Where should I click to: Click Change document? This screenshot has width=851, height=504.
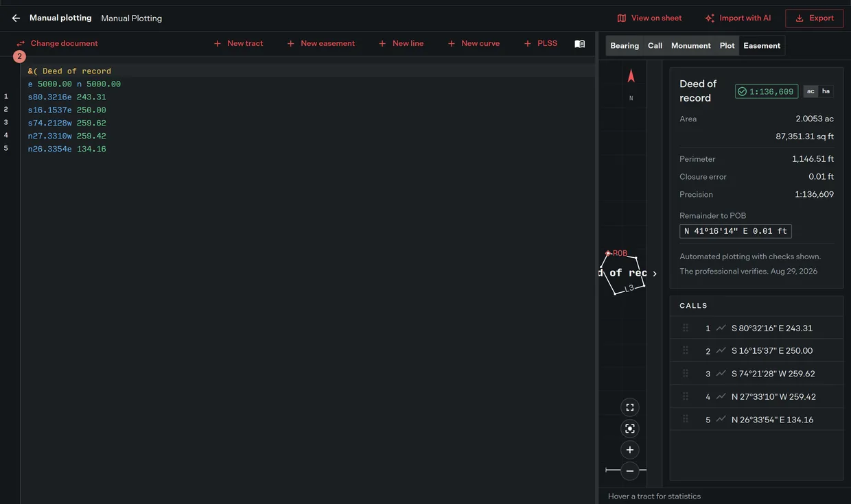pyautogui.click(x=57, y=43)
